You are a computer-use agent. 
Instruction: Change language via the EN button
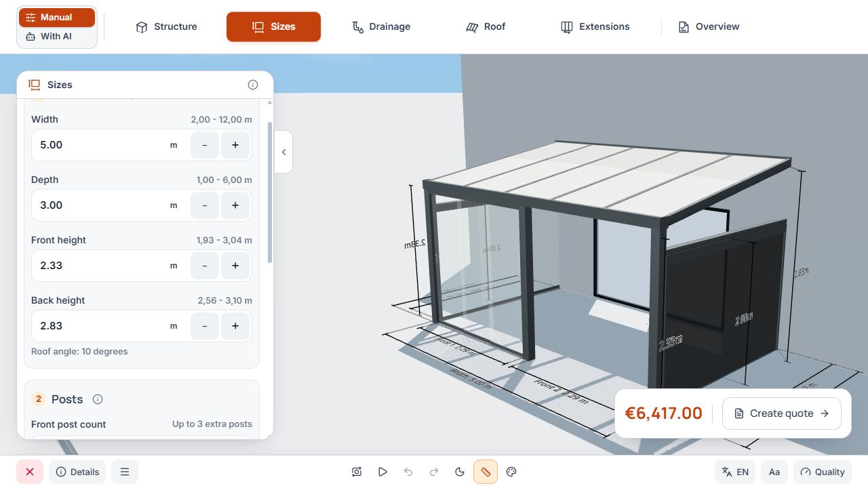coord(735,472)
